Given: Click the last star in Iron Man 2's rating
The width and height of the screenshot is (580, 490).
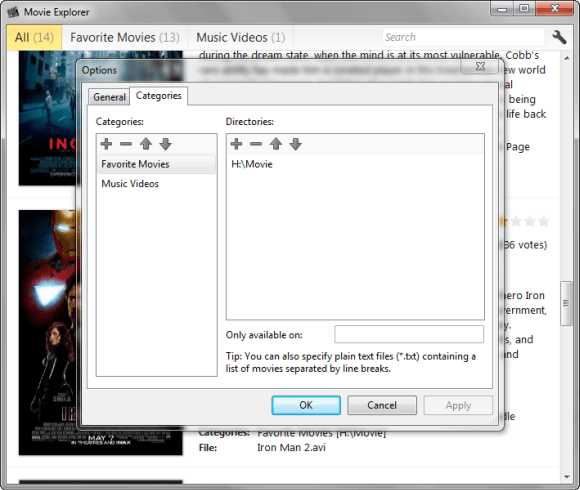Looking at the screenshot, I should pos(543,221).
